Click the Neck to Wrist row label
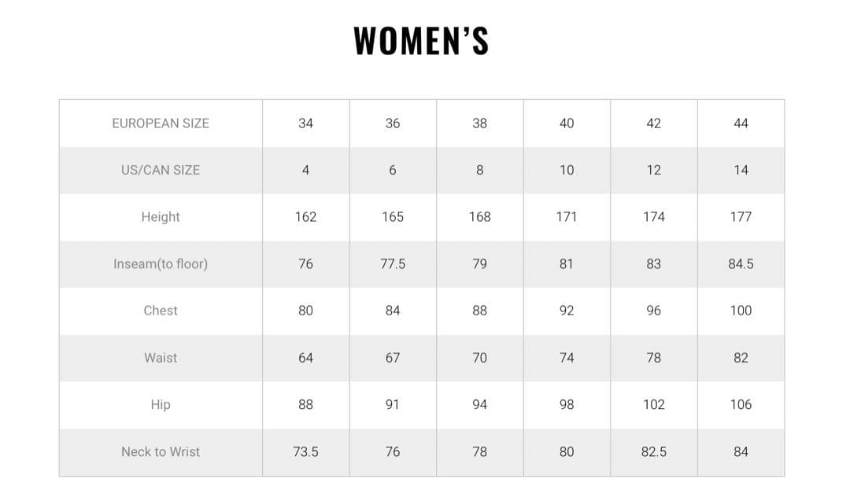 pyautogui.click(x=161, y=452)
